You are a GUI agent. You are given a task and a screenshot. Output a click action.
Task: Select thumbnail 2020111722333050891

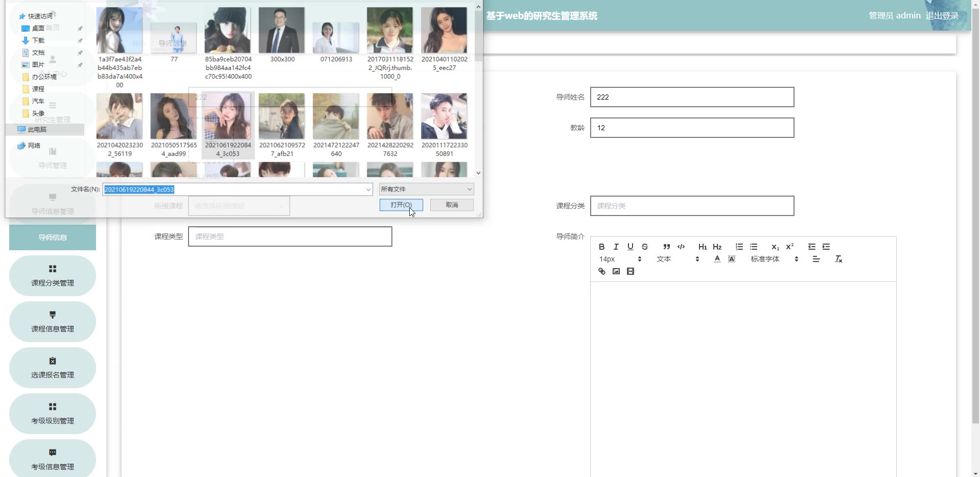444,125
